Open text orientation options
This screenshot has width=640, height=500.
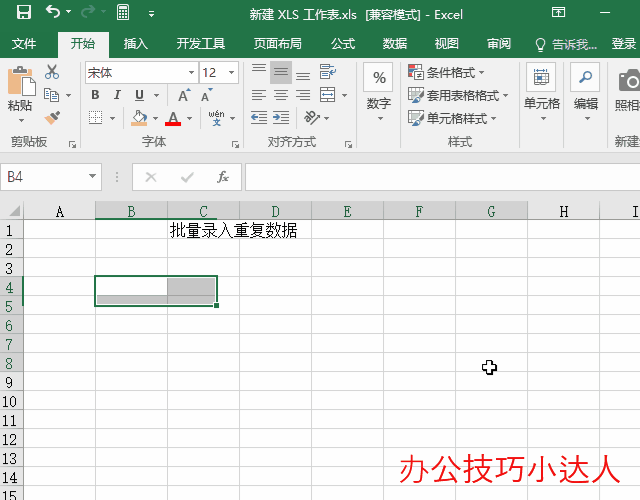312,118
